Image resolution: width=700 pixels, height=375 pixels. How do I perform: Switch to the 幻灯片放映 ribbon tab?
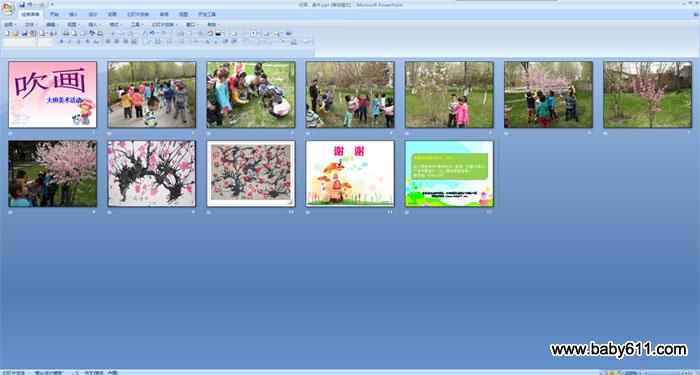click(x=138, y=14)
